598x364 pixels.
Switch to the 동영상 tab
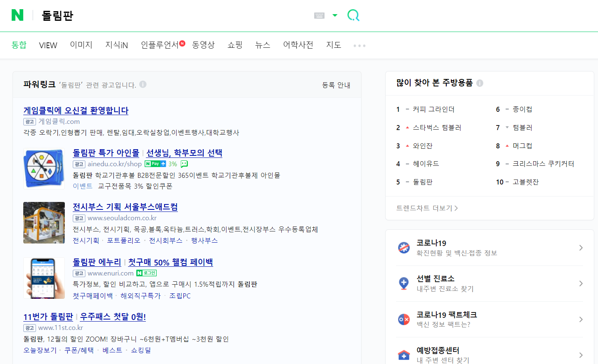pos(203,45)
